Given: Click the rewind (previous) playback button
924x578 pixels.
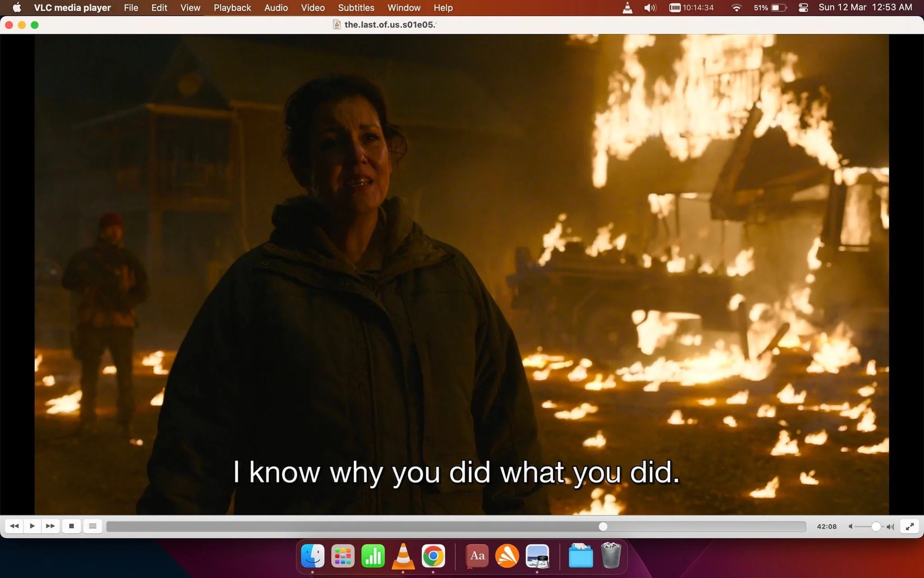Looking at the screenshot, I should (14, 526).
